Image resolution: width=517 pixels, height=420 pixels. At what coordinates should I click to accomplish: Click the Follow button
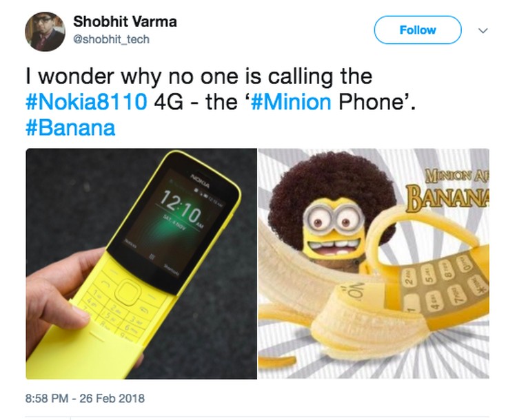pyautogui.click(x=418, y=30)
